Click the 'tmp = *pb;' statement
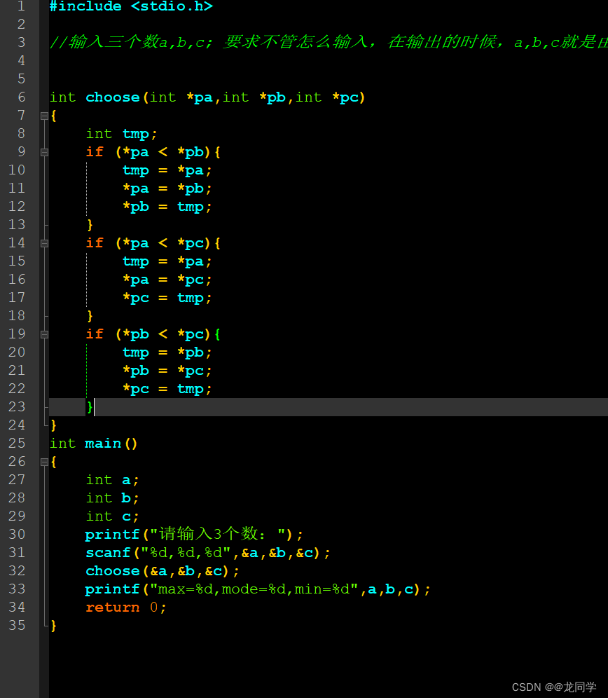Screen dimensions: 608x700 pos(167,353)
